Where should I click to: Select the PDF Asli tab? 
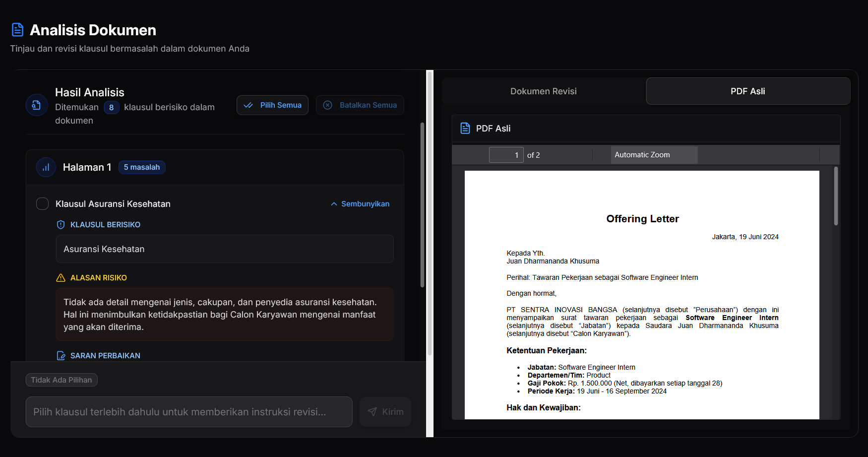[747, 91]
